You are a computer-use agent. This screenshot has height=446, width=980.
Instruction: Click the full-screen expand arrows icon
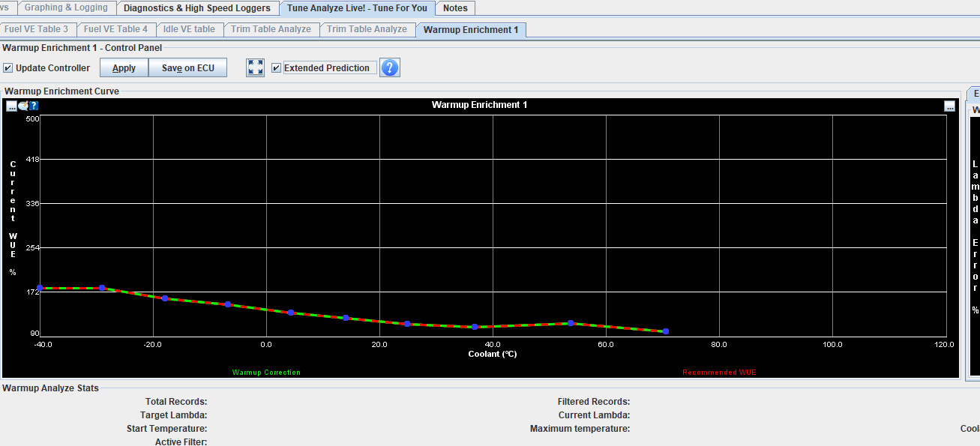[x=256, y=67]
